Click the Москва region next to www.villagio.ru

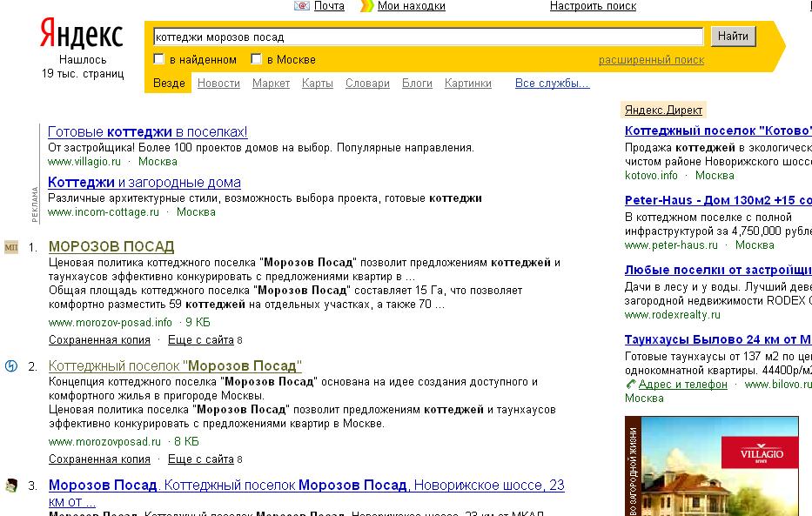click(158, 162)
